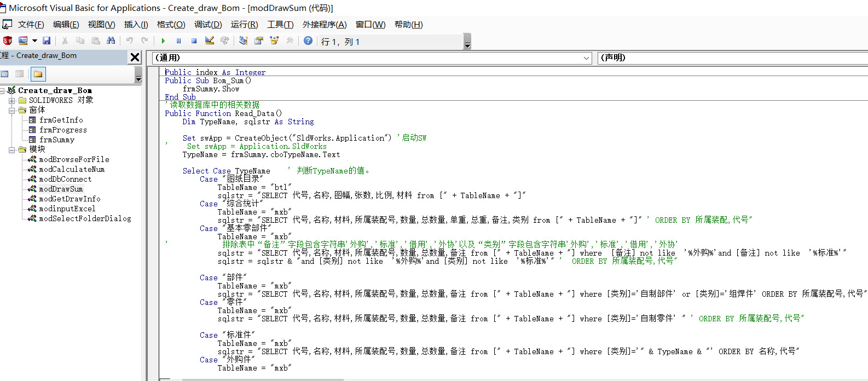Open the 插入(I) menu

pyautogui.click(x=136, y=25)
